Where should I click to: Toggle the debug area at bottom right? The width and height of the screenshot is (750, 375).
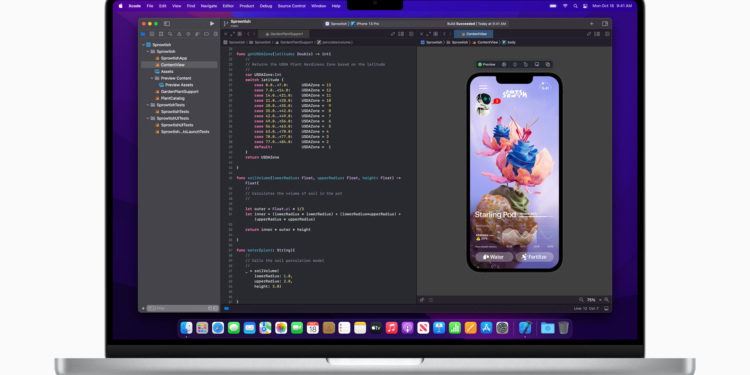pyautogui.click(x=607, y=309)
